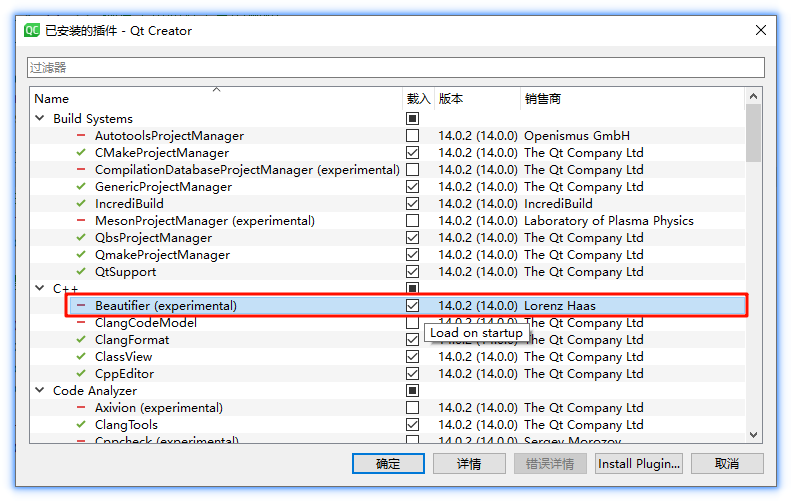Image resolution: width=792 pixels, height=502 pixels.
Task: Enable the MesonProjectManager load checkbox
Action: 413,220
